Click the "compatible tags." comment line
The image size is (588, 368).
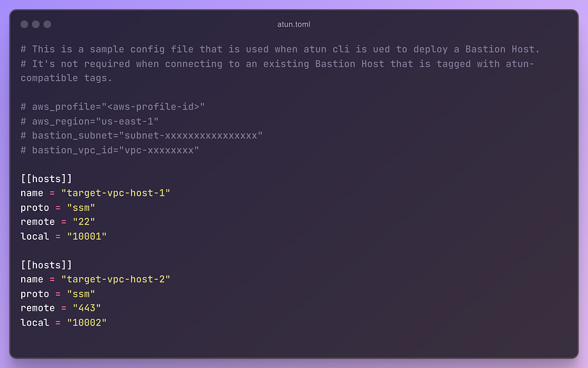tap(66, 78)
